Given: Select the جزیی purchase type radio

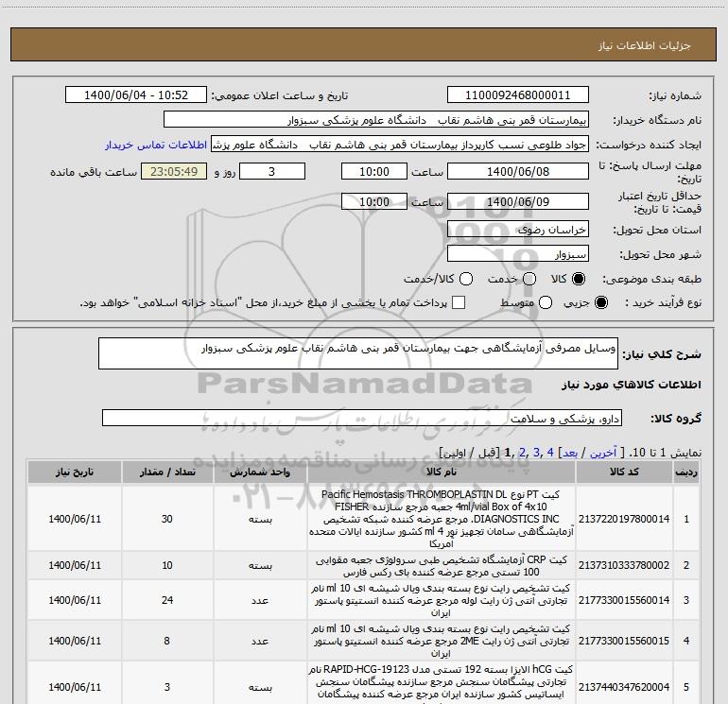Looking at the screenshot, I should tap(600, 302).
